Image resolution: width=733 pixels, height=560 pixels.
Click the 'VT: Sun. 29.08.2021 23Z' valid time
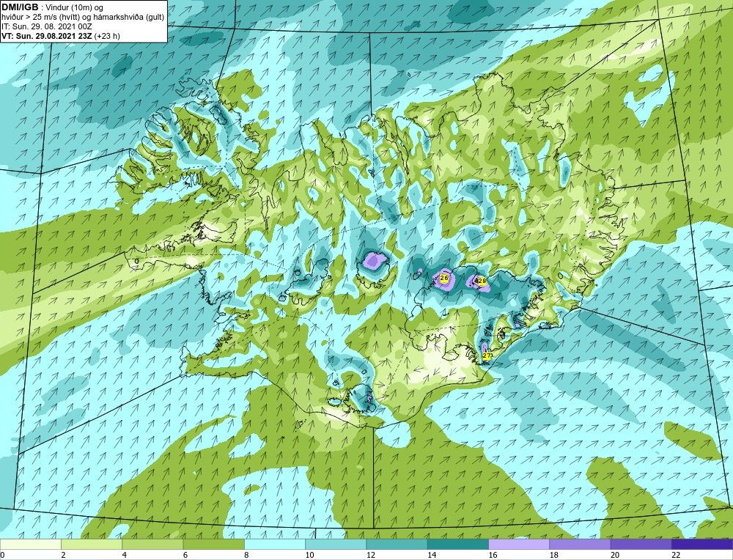tap(47, 36)
